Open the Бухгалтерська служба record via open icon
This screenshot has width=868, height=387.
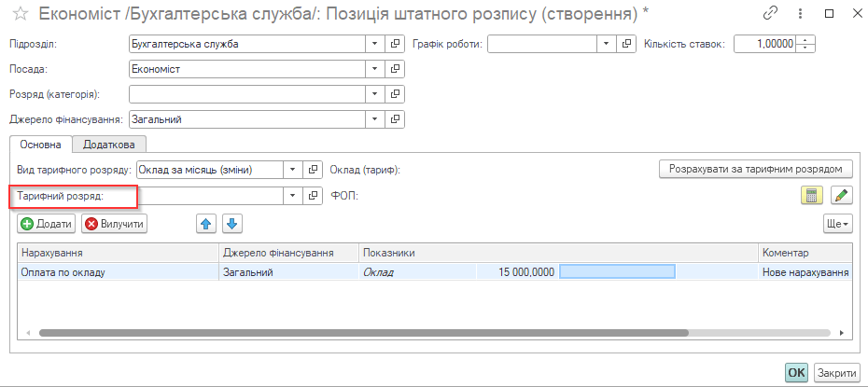pos(395,44)
